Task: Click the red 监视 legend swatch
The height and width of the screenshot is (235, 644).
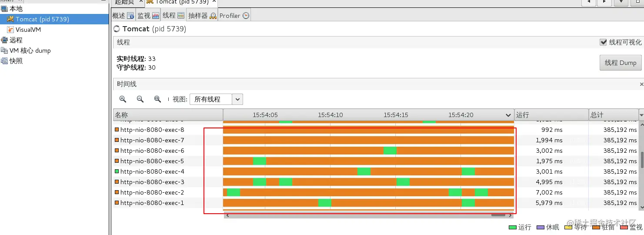Action: click(x=624, y=227)
